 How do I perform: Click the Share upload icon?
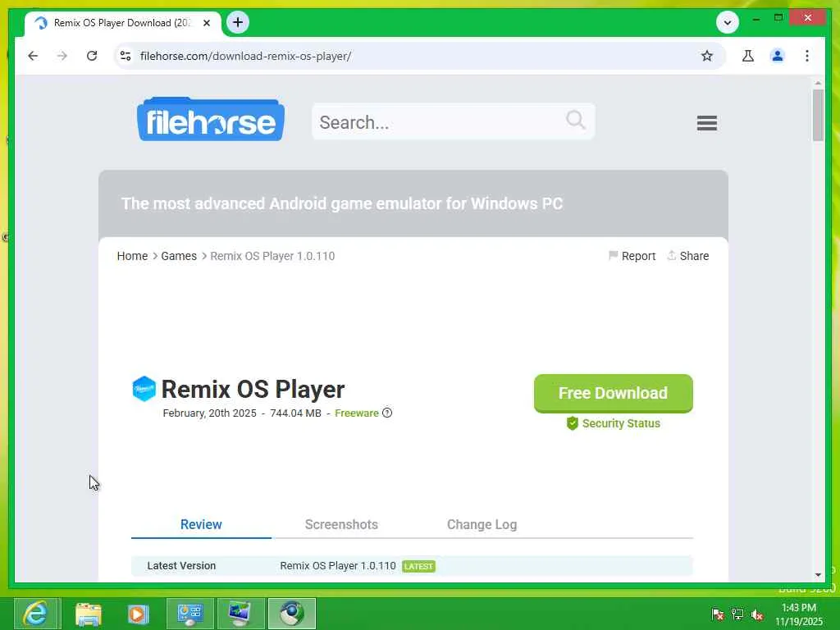tap(671, 256)
